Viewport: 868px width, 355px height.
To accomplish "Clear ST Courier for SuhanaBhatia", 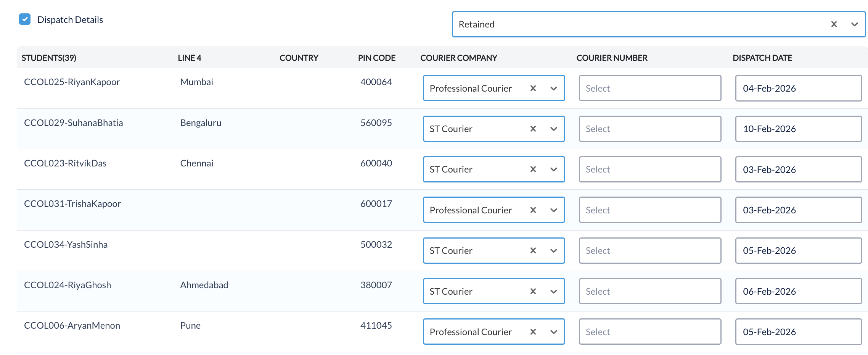I will point(533,129).
